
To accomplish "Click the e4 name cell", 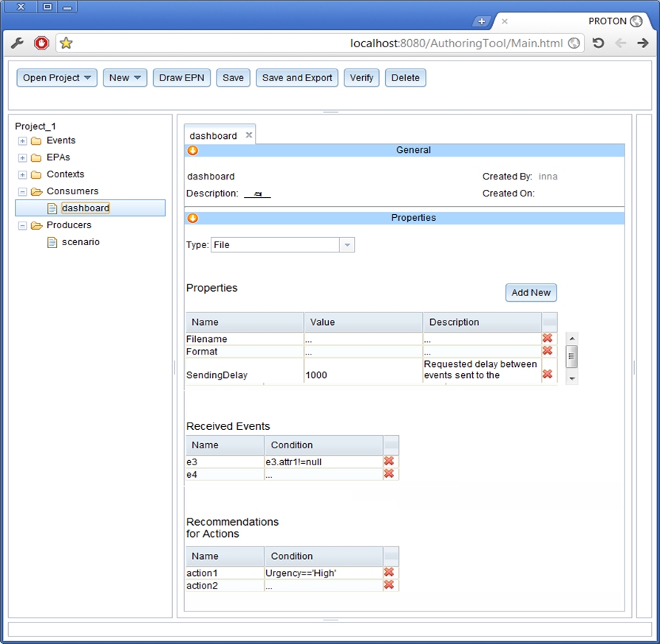I will click(225, 474).
